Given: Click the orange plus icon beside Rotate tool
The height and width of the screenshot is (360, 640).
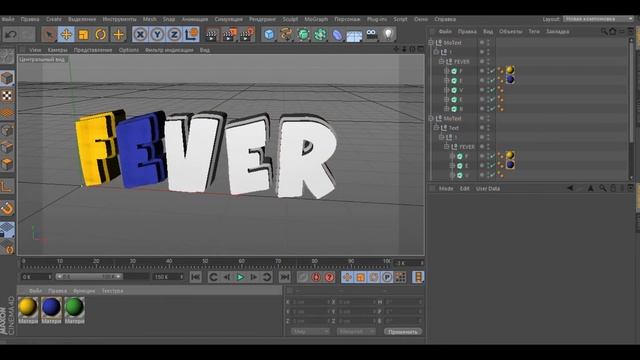Looking at the screenshot, I should tap(118, 35).
